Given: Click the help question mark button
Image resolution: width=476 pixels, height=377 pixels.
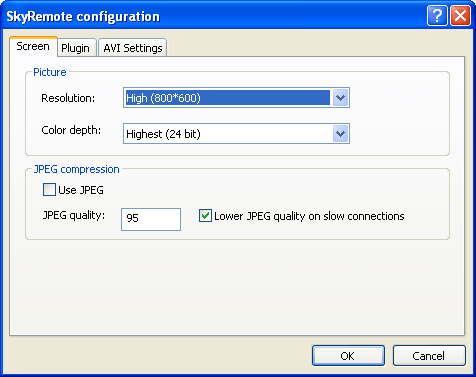Looking at the screenshot, I should tap(437, 16).
